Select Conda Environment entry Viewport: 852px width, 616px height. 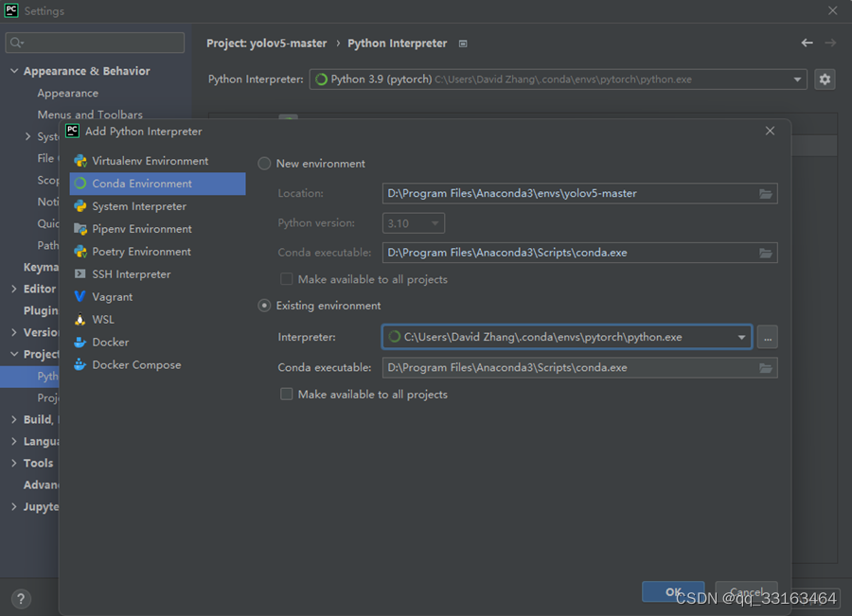pos(157,184)
